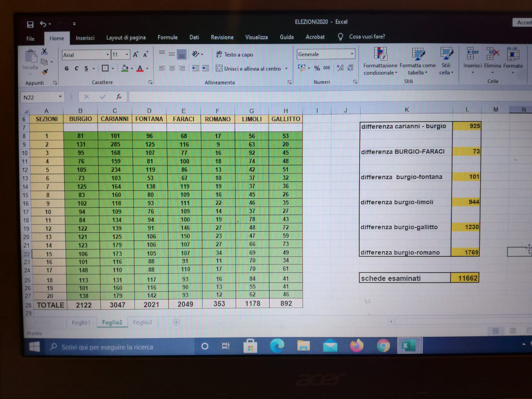532x399 pixels.
Task: Click the insert function fx icon
Action: (119, 97)
